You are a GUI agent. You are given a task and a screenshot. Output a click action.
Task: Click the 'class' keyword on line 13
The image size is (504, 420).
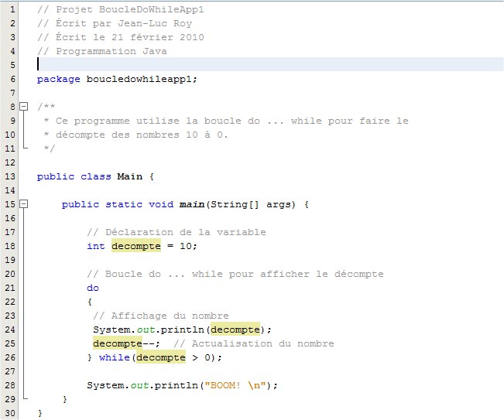coord(95,176)
